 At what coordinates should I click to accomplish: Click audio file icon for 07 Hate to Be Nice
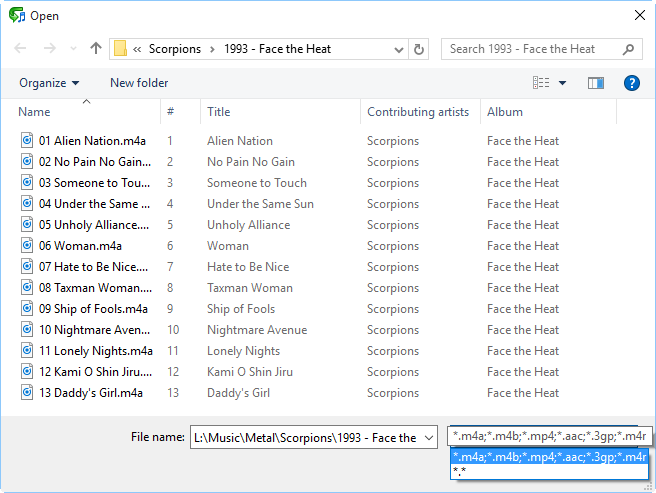point(27,266)
